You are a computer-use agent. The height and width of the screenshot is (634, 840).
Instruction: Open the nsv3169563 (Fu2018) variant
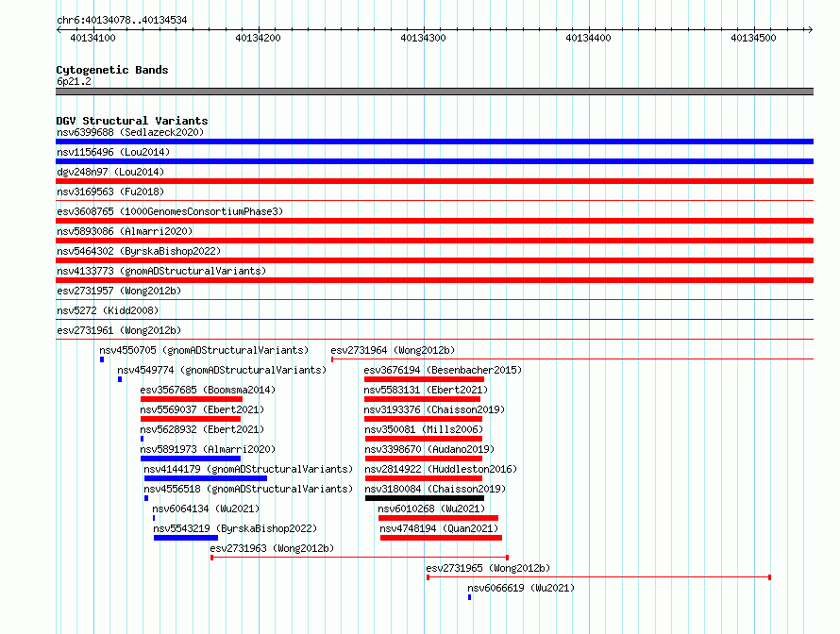point(110,192)
